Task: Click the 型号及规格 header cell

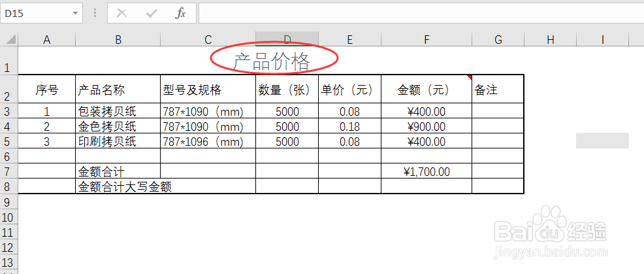Action: tap(208, 90)
